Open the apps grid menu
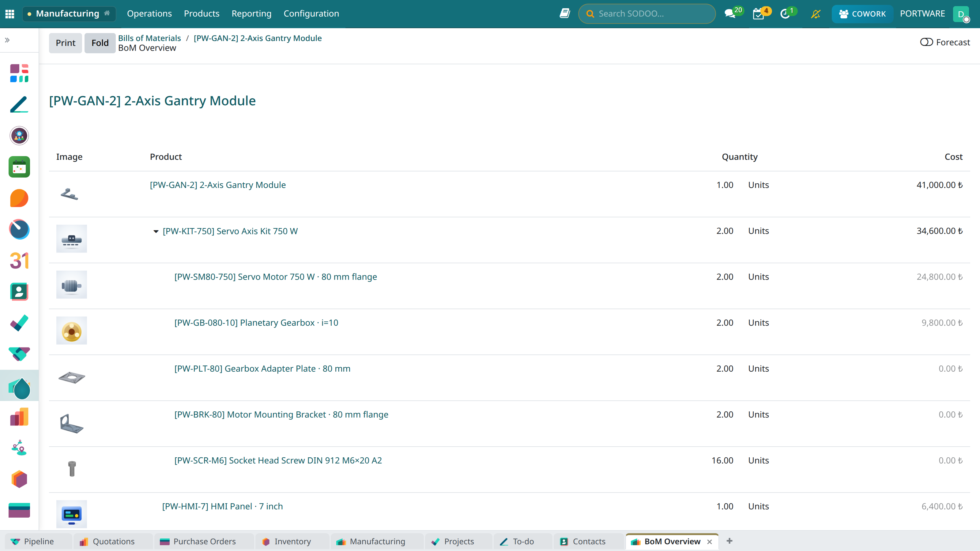This screenshot has height=551, width=980. click(x=10, y=14)
